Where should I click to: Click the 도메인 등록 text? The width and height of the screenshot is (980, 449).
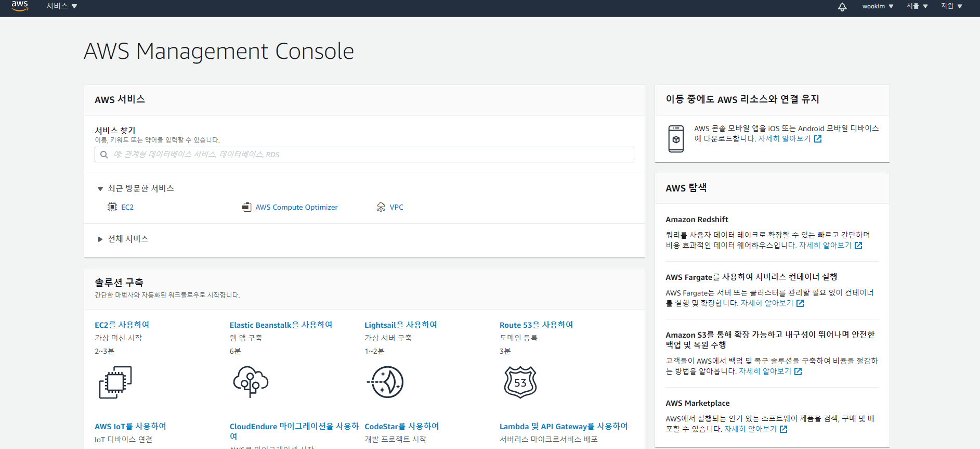518,338
